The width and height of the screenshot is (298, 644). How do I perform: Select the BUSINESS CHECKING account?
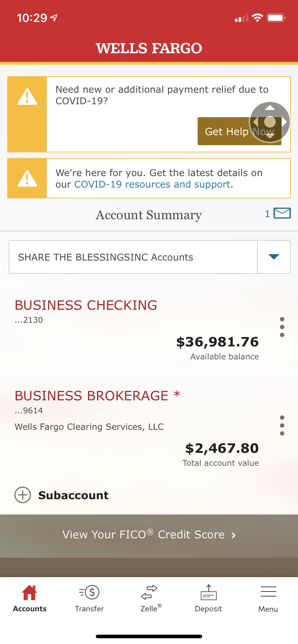86,305
